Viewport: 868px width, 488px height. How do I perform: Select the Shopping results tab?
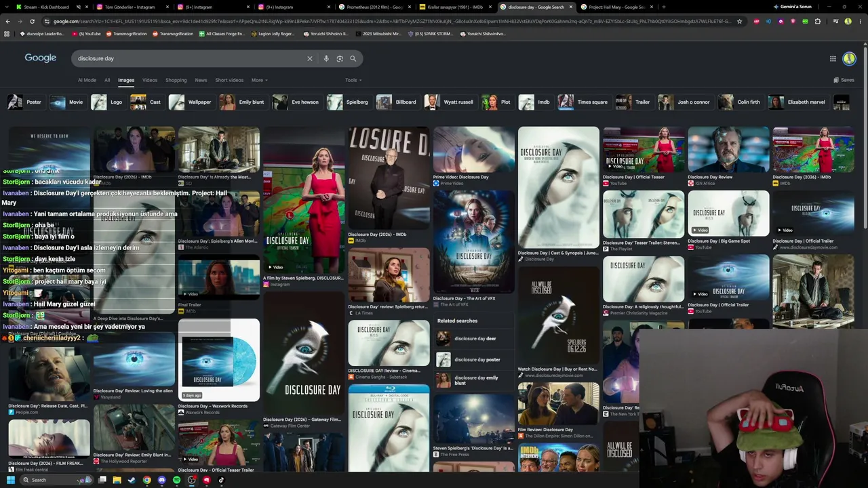tap(176, 80)
